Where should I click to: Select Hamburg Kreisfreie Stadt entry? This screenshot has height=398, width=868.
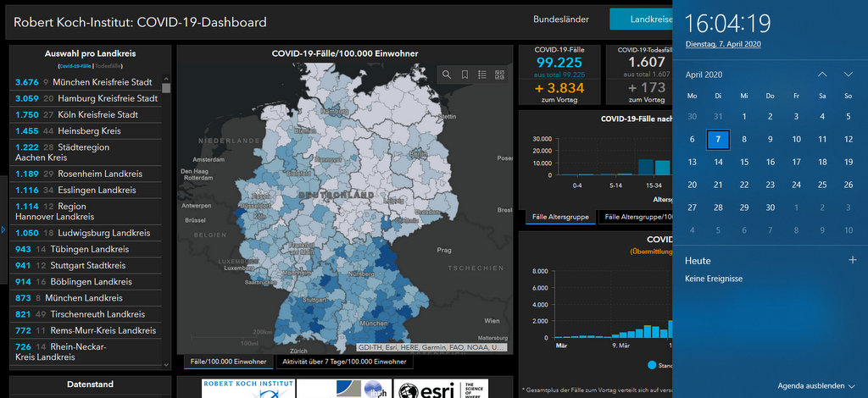[86, 98]
